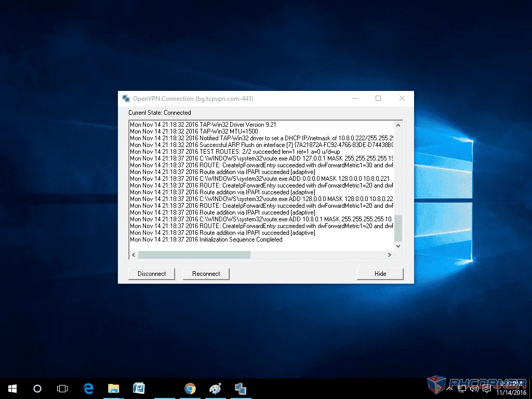Hide the OpenVPN connection window
This screenshot has height=399, width=532.
(x=380, y=274)
